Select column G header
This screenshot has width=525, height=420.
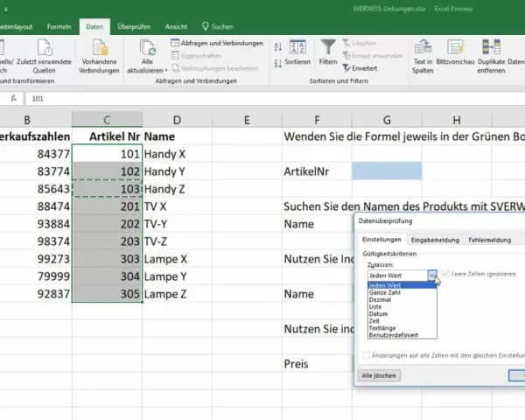pyautogui.click(x=387, y=120)
